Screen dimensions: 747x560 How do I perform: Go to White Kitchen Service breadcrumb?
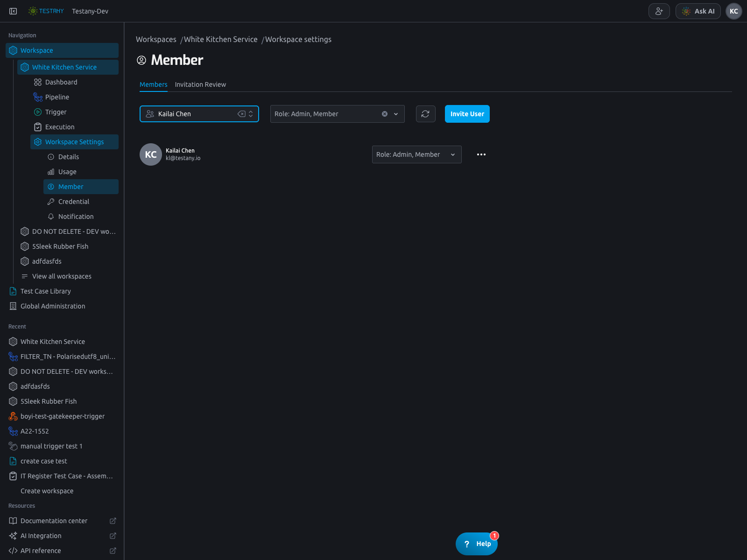(x=220, y=39)
